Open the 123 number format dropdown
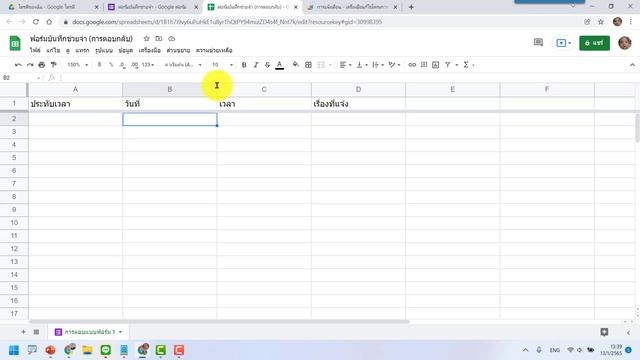Viewport: 640px width, 360px height. (148, 65)
